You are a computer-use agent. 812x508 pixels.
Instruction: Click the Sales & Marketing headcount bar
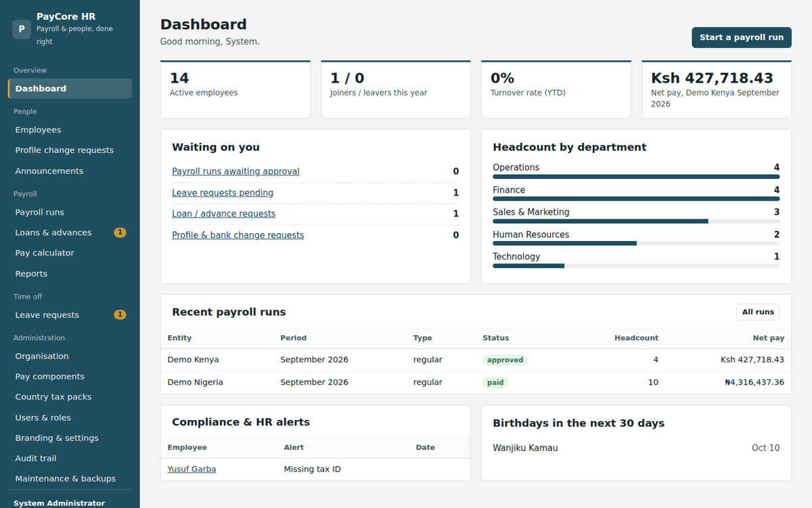point(636,221)
